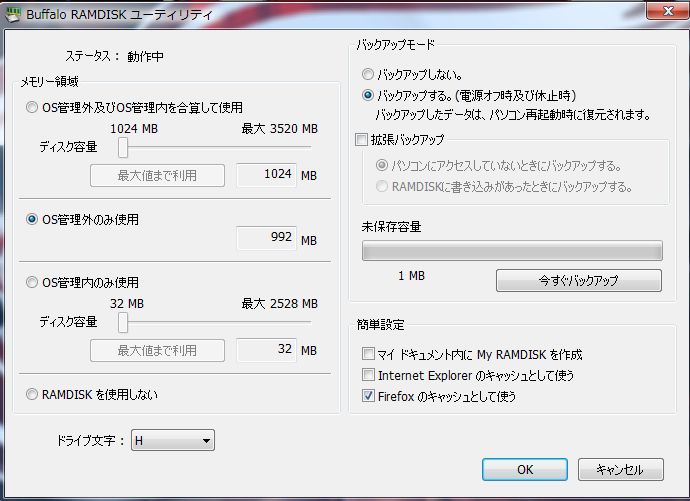This screenshot has height=501, width=690.
Task: Click the 今すぐバックアップ button
Action: point(579,280)
